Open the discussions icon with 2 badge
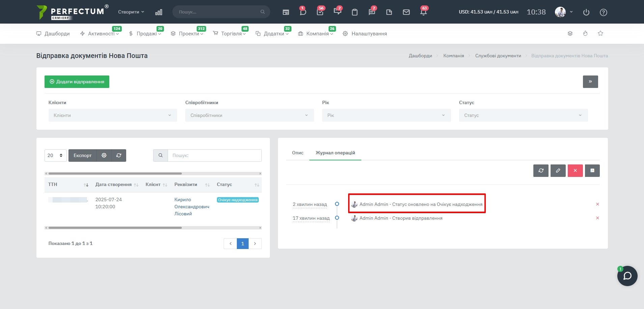The width and height of the screenshot is (644, 309). coord(337,12)
